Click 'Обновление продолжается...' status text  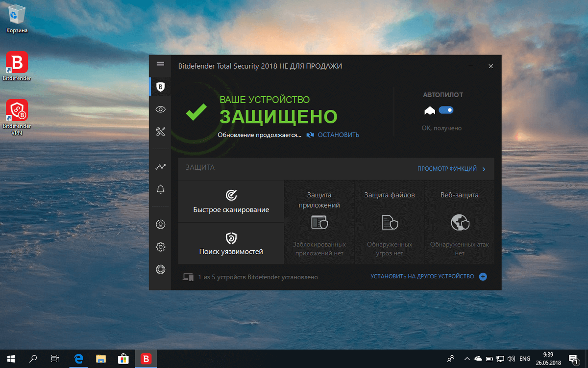pyautogui.click(x=260, y=135)
